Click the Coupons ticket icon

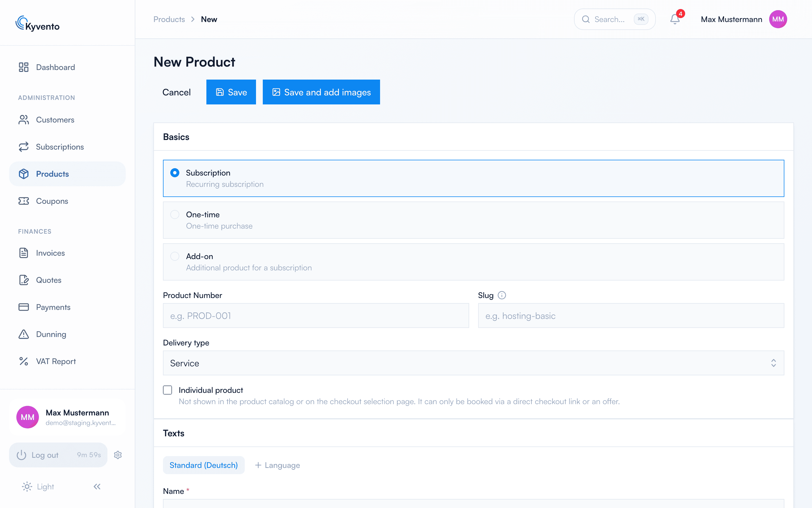click(23, 201)
